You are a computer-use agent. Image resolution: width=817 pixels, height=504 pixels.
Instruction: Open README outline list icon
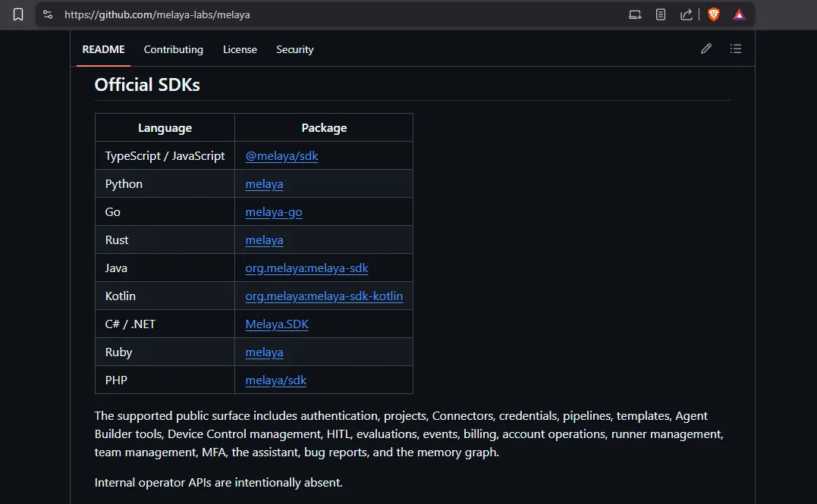pos(736,49)
